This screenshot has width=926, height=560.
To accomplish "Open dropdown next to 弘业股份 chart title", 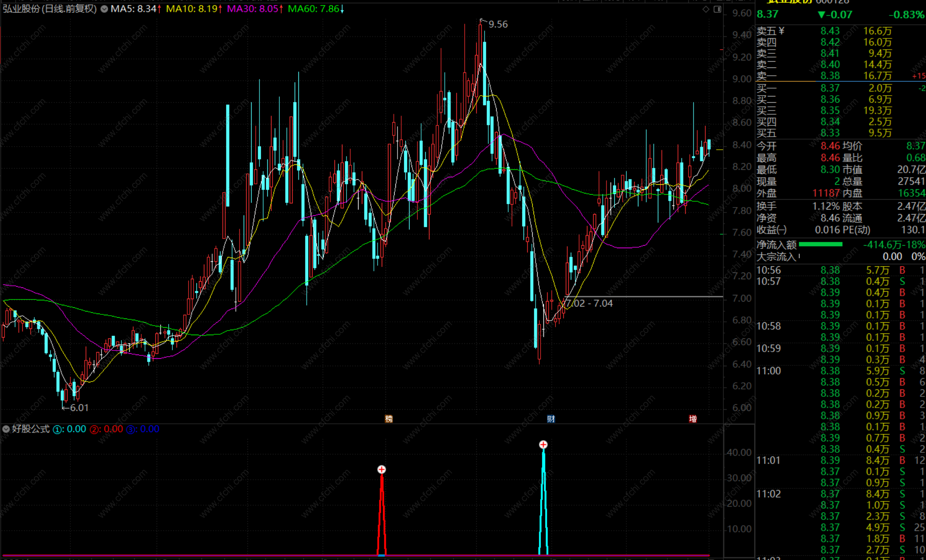I will (x=104, y=9).
